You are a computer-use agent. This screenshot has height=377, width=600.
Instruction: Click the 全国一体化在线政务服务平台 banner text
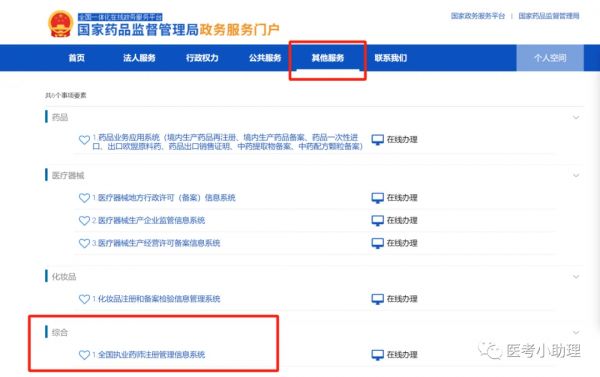[x=120, y=17]
